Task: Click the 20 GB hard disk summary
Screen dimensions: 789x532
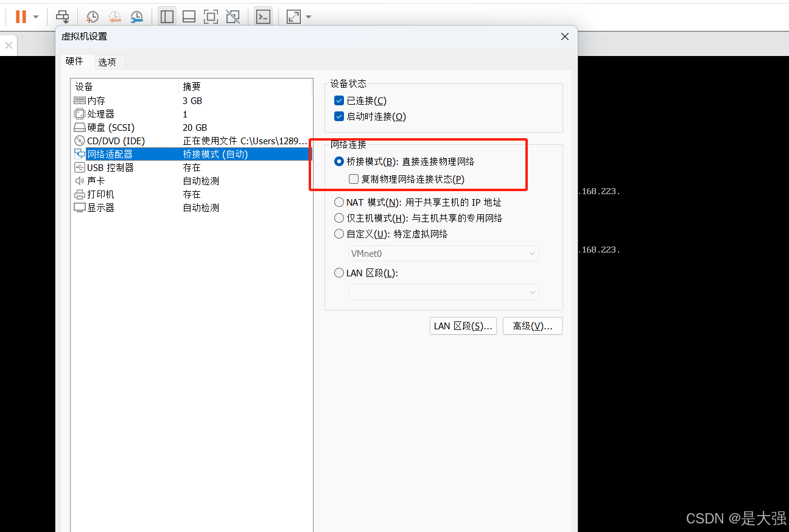Action: click(x=195, y=127)
